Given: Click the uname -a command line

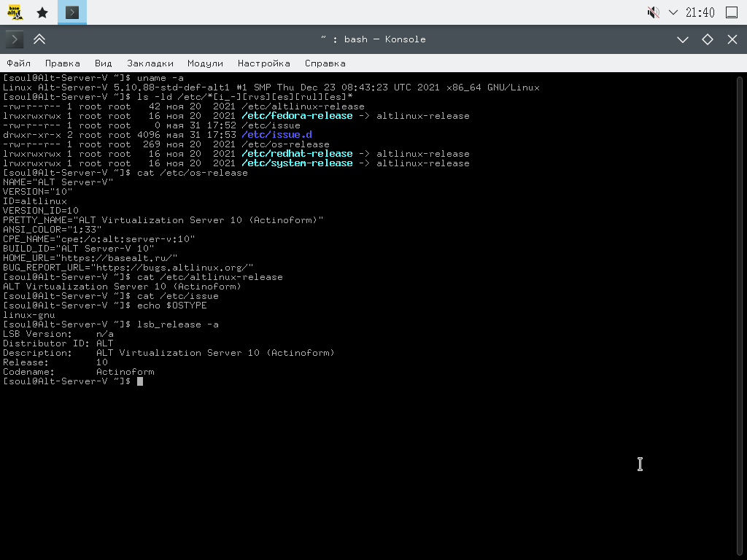Looking at the screenshot, I should pos(93,78).
